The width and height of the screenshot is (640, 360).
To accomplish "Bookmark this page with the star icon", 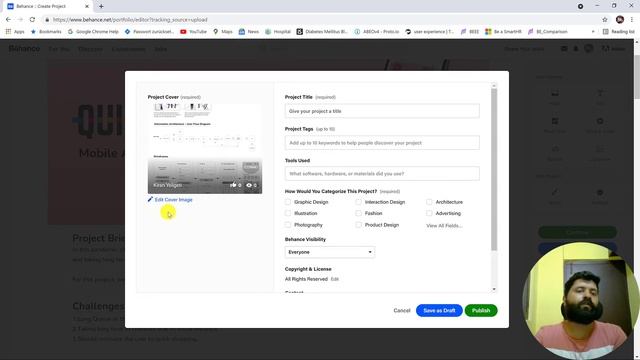I will (604, 20).
